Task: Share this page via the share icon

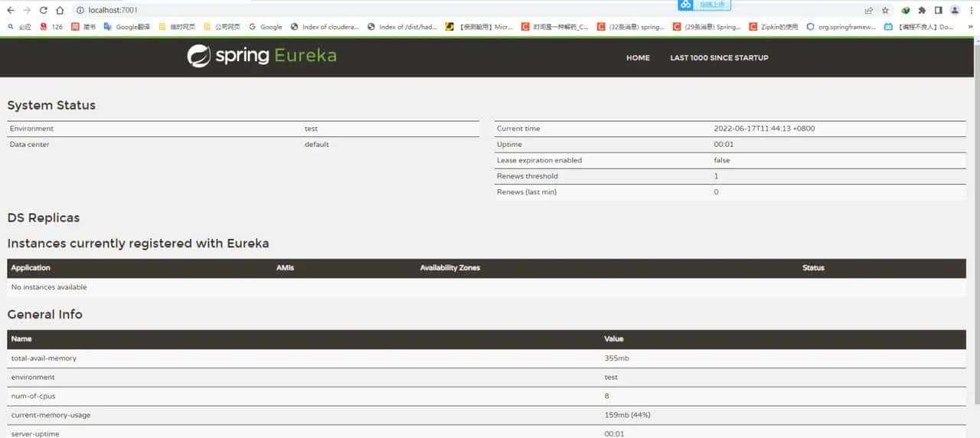Action: (869, 11)
